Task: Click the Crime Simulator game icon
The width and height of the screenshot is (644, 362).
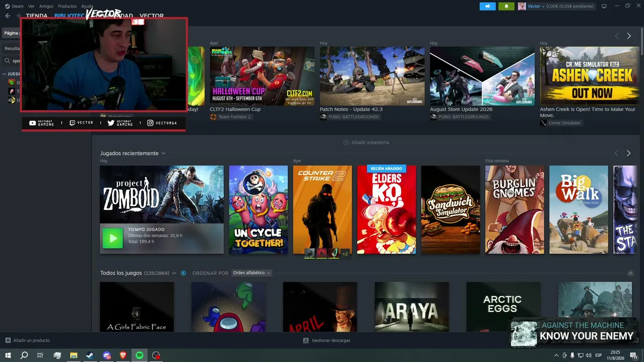Action: click(543, 123)
